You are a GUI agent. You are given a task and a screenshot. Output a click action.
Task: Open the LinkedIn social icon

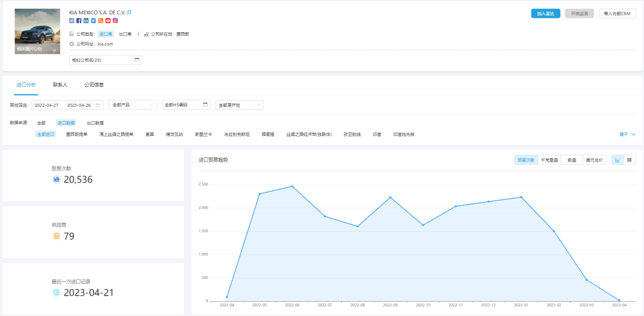pos(86,21)
